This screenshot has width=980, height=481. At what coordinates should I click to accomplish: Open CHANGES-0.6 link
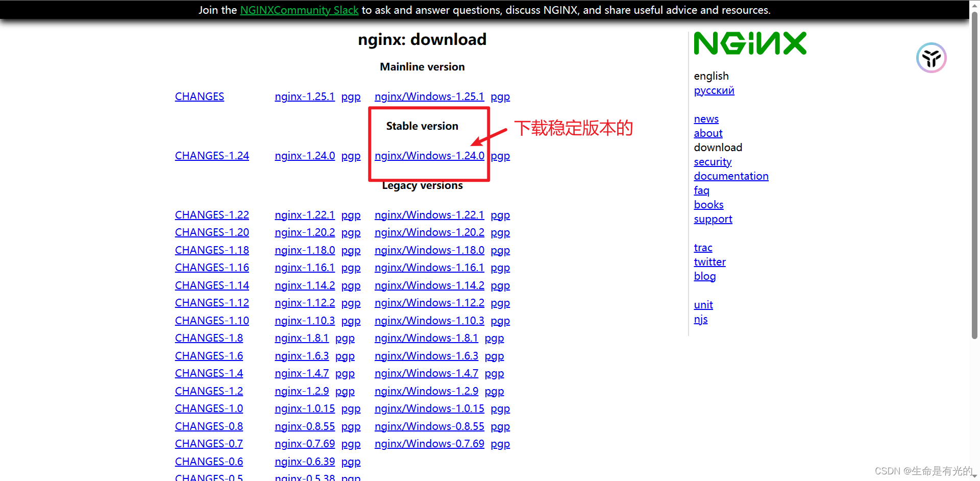(x=209, y=462)
